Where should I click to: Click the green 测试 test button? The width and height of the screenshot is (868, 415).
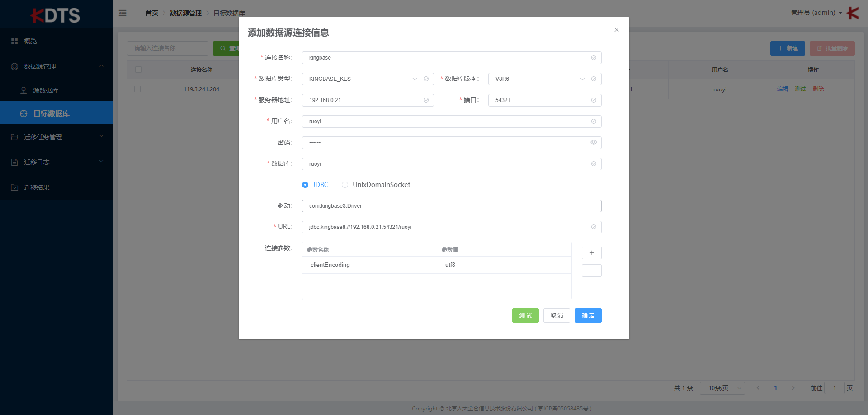(x=525, y=316)
